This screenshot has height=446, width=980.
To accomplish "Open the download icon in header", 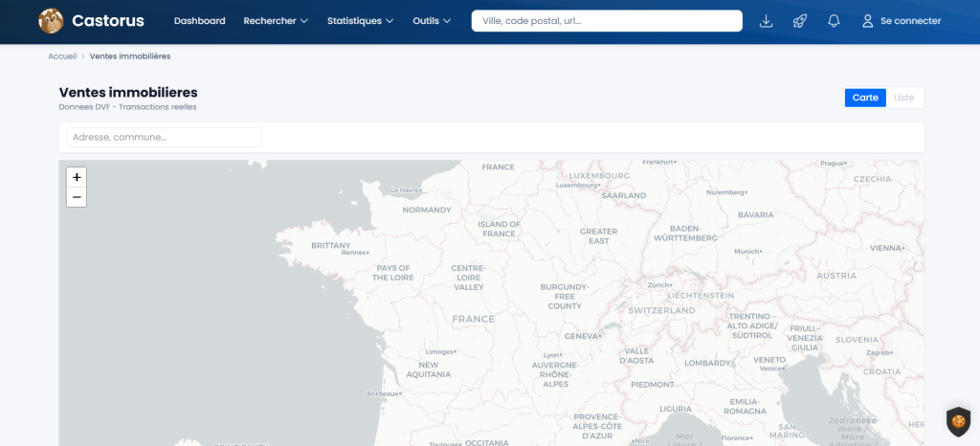I will (766, 21).
